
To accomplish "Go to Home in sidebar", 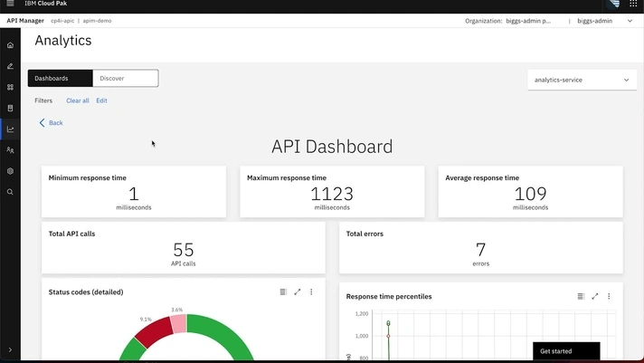I will (10, 45).
